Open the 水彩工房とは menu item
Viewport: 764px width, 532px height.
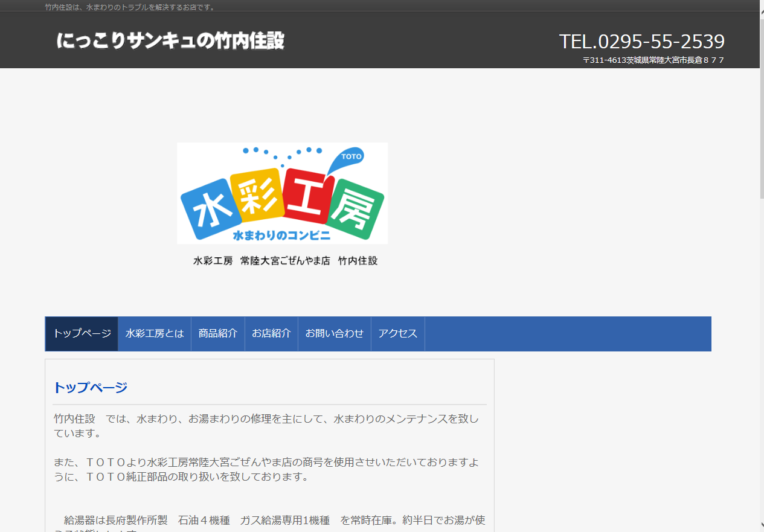pos(155,333)
